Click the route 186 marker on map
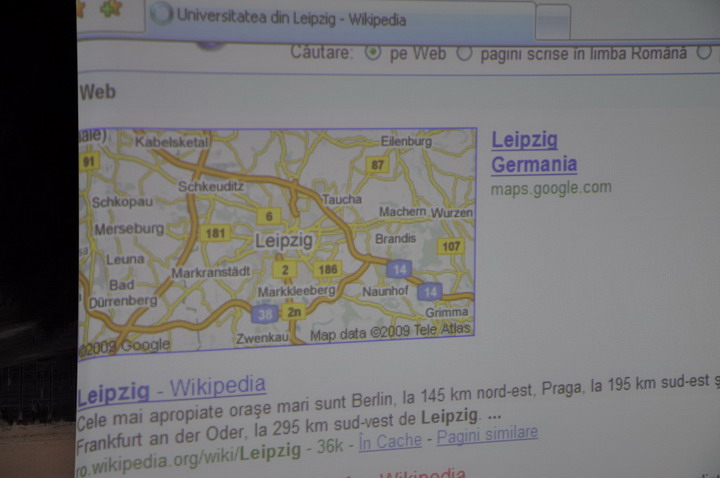 click(327, 269)
